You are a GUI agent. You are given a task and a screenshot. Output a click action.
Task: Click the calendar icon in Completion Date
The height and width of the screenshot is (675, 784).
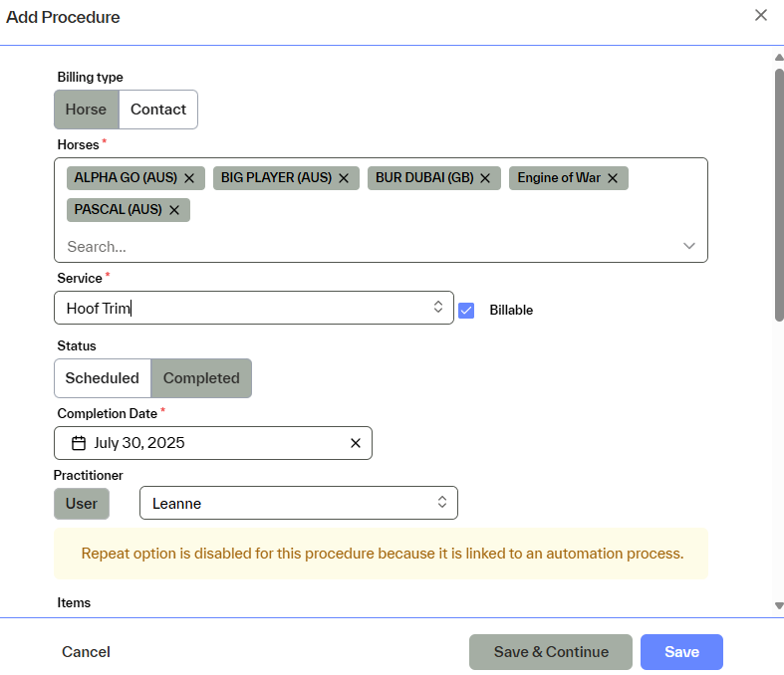pyautogui.click(x=79, y=443)
